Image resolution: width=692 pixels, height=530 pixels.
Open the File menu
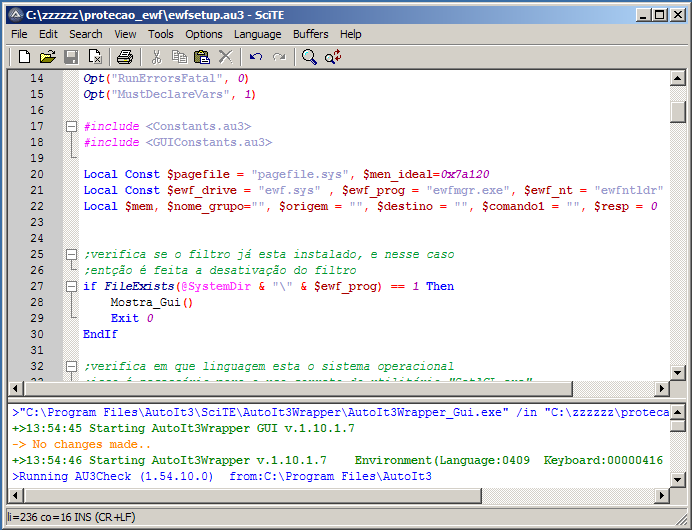click(19, 34)
